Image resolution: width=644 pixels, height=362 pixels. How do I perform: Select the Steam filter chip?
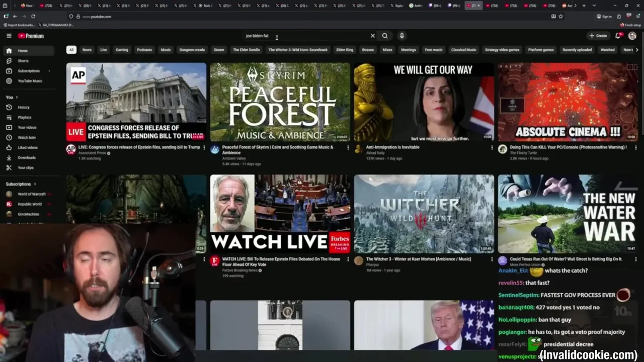coord(219,50)
